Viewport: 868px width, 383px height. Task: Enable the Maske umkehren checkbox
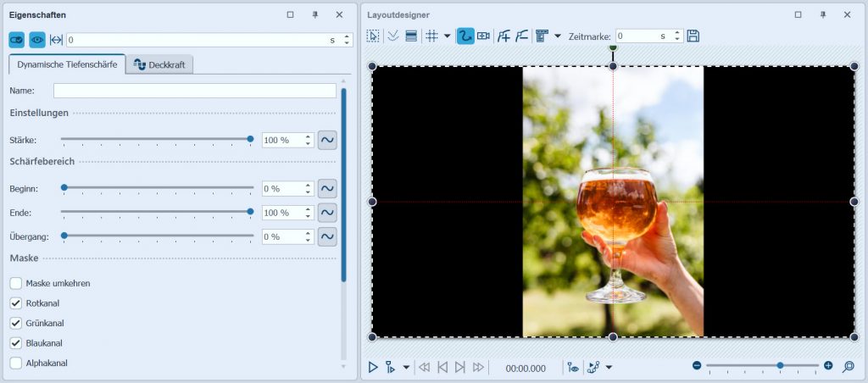tap(16, 283)
